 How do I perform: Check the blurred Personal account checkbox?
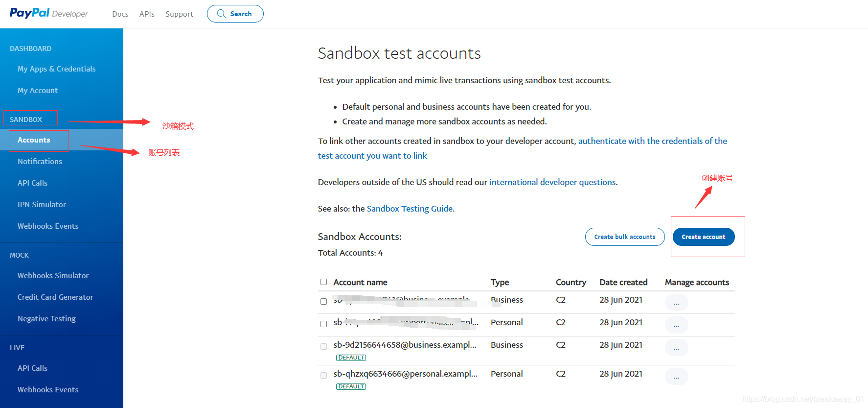tap(323, 324)
